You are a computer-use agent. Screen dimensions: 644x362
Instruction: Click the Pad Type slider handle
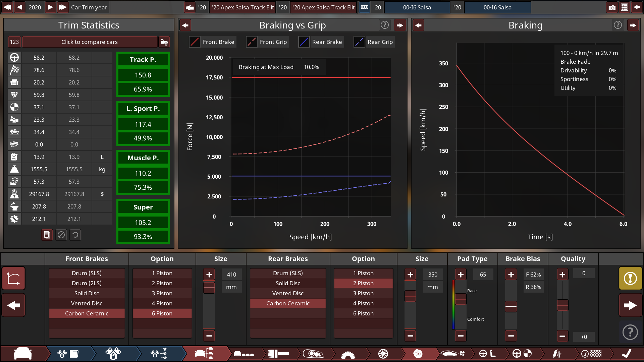461,299
